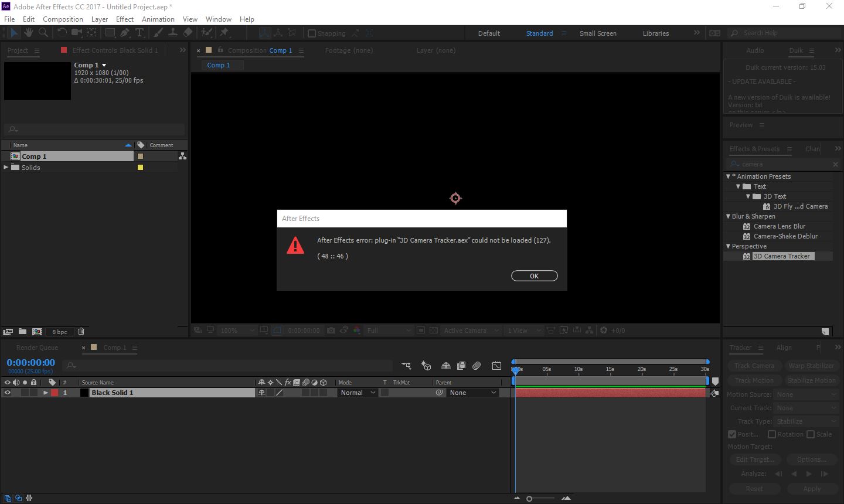Select the Rotation tool
844x504 pixels.
click(x=62, y=33)
